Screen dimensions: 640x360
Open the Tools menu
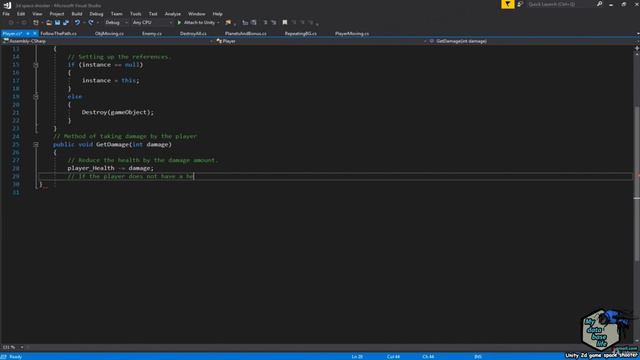point(136,14)
